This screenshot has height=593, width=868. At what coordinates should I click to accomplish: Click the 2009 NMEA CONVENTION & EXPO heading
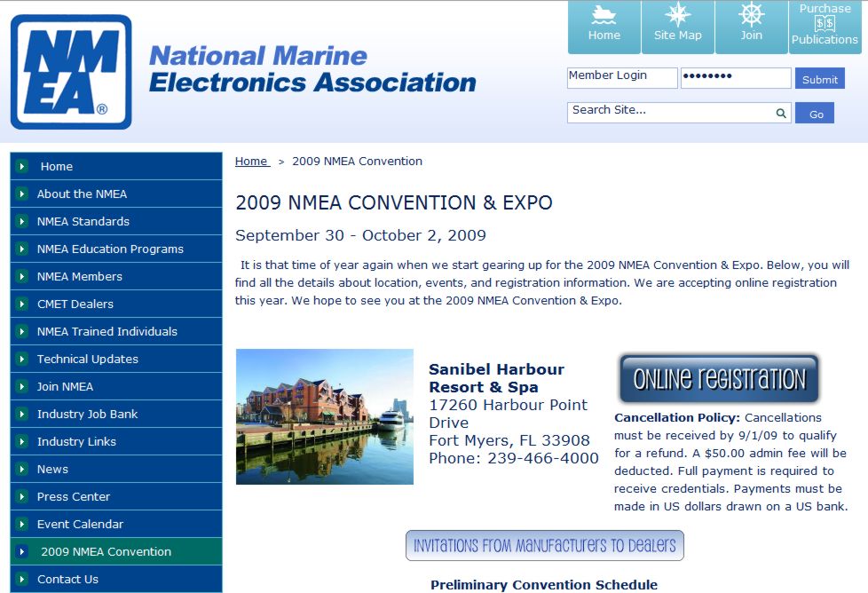click(x=394, y=202)
